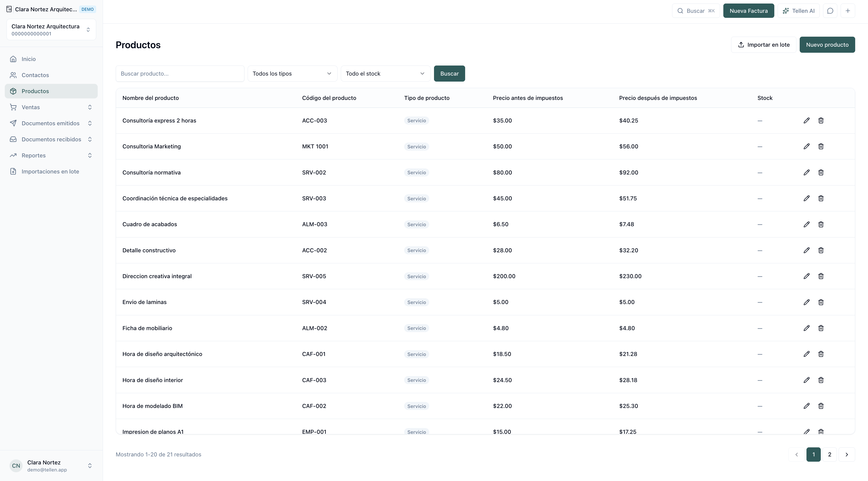The image size is (868, 481).
Task: Edit the Envio de laminas product
Action: click(x=806, y=302)
